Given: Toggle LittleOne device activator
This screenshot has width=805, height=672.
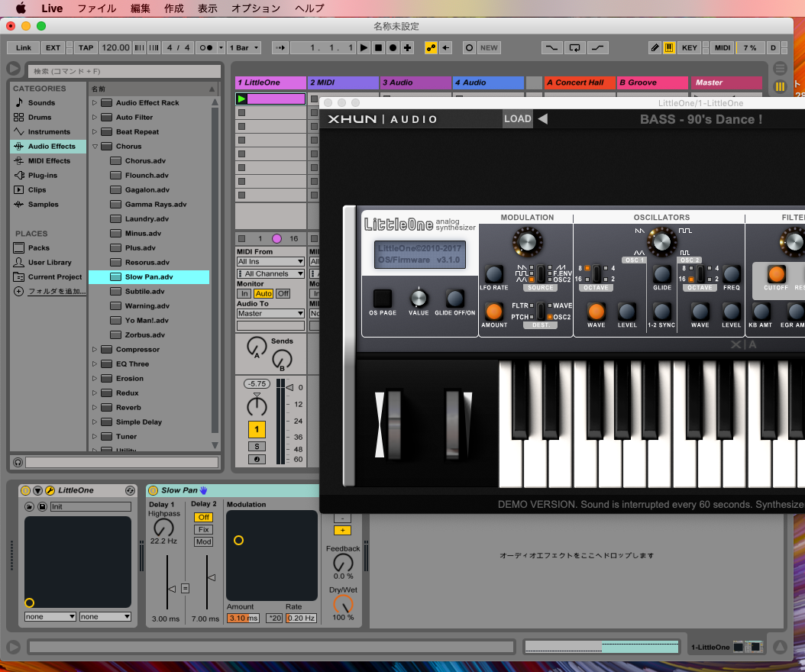Looking at the screenshot, I should (25, 491).
